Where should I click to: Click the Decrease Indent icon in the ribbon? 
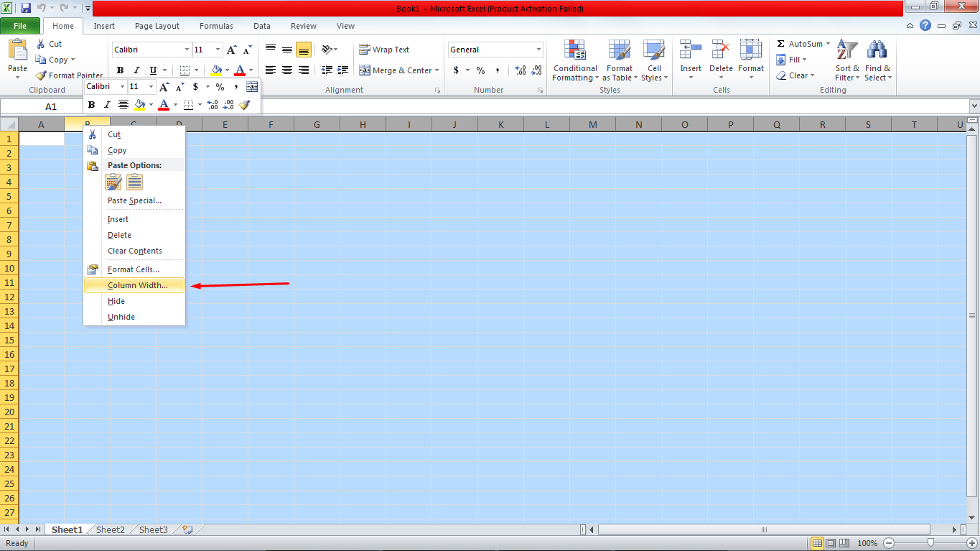327,70
